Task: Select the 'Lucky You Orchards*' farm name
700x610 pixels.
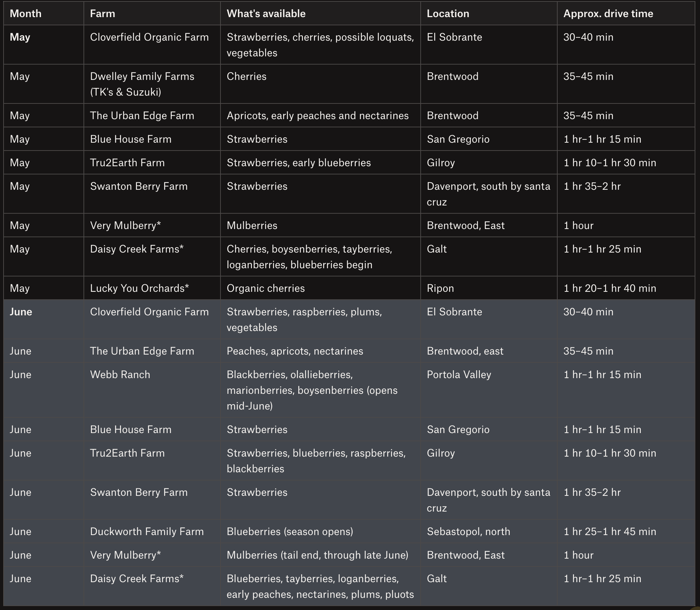Action: pos(140,288)
